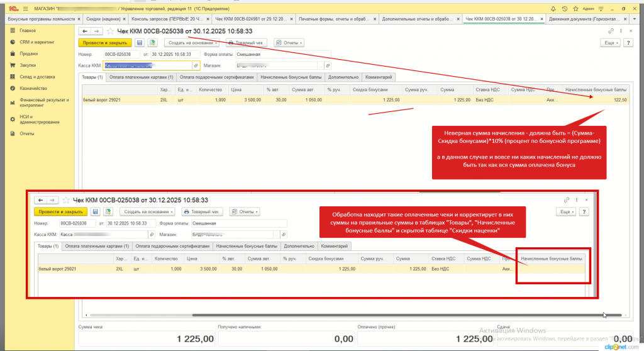The width and height of the screenshot is (644, 351).
Task: Select row белый ворот 29021
Action: point(355,100)
